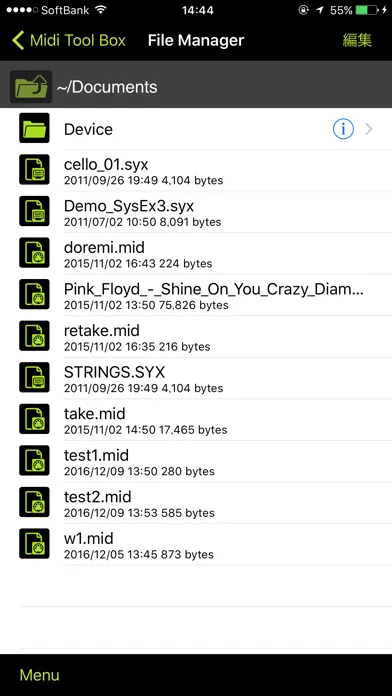This screenshot has height=696, width=392.
Task: Tap the doremi.mid MIDI file icon
Action: pos(34,253)
